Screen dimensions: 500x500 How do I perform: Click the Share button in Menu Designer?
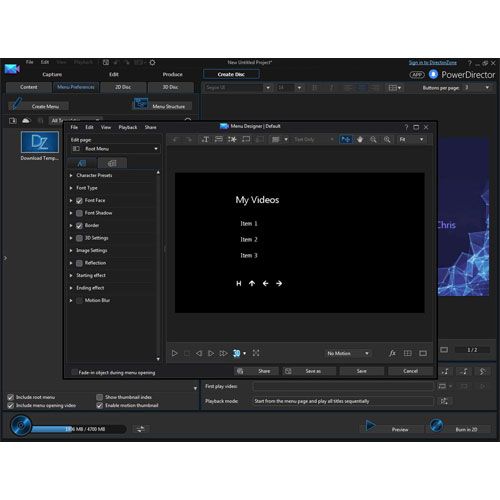point(257,371)
